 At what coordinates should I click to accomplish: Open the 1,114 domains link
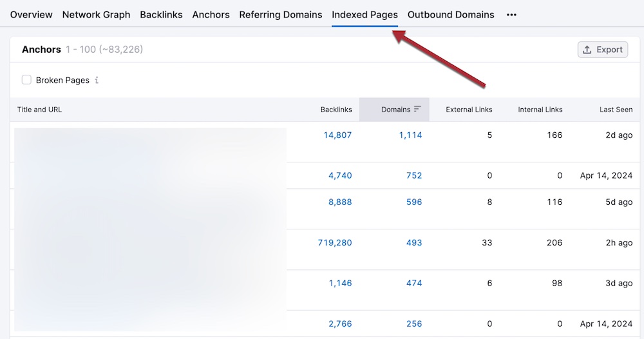click(x=410, y=135)
